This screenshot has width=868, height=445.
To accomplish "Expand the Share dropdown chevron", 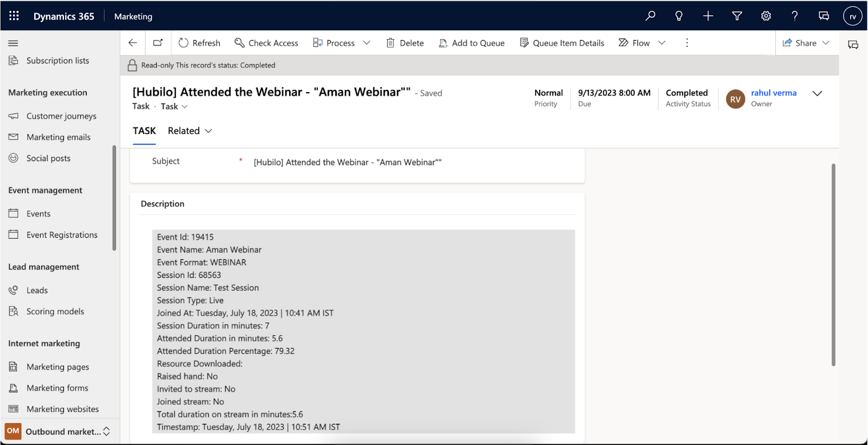I will [x=826, y=43].
